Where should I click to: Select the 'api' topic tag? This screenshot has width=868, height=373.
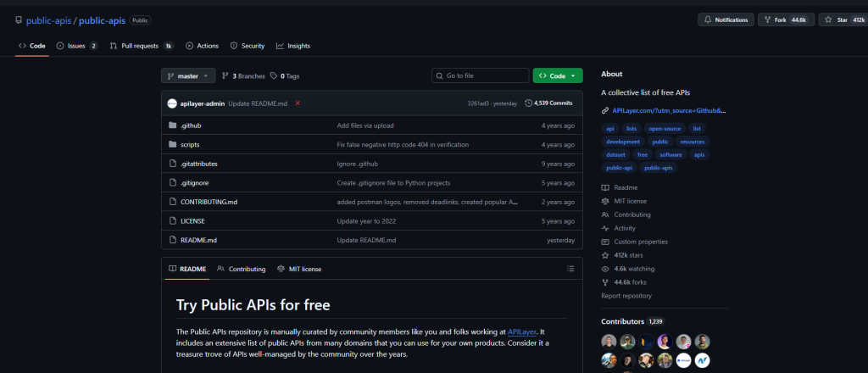tap(610, 128)
